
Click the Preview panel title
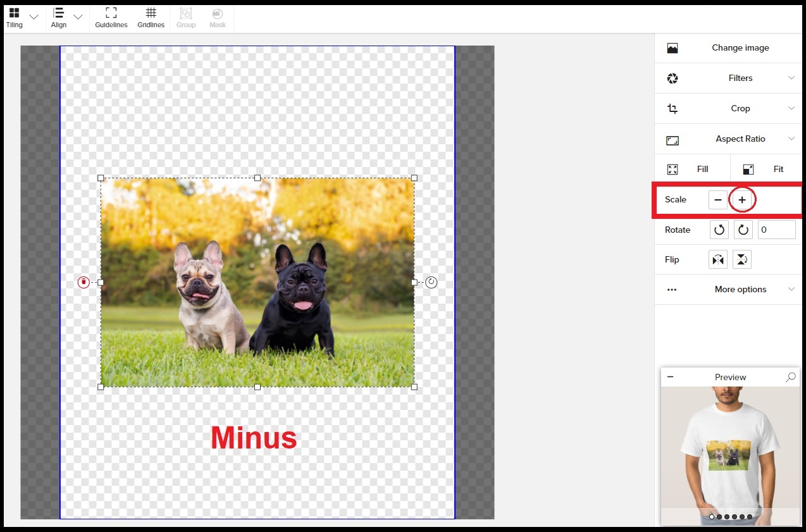[x=731, y=377]
